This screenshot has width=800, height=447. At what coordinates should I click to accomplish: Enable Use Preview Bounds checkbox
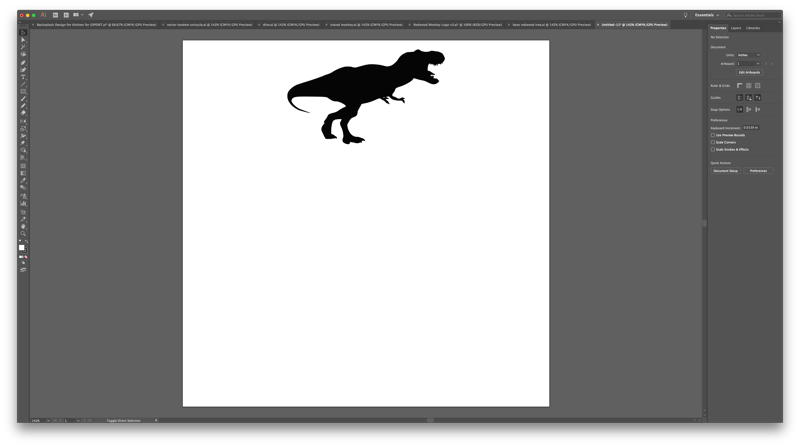[x=713, y=135]
